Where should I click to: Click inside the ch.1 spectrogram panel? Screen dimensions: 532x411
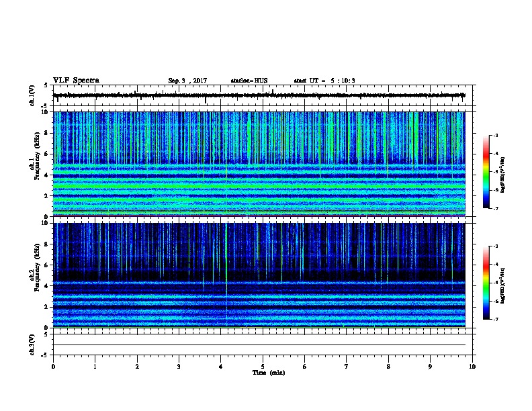click(x=259, y=164)
